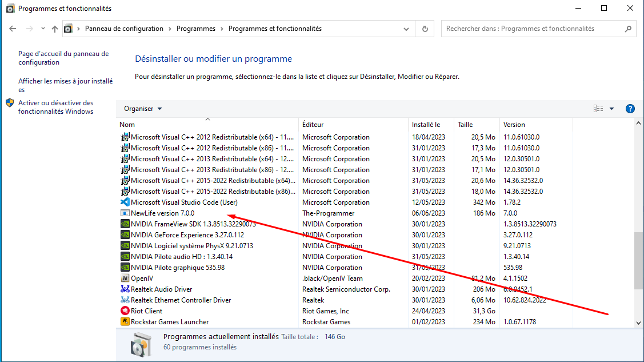Click the Riot Client name

pyautogui.click(x=147, y=311)
